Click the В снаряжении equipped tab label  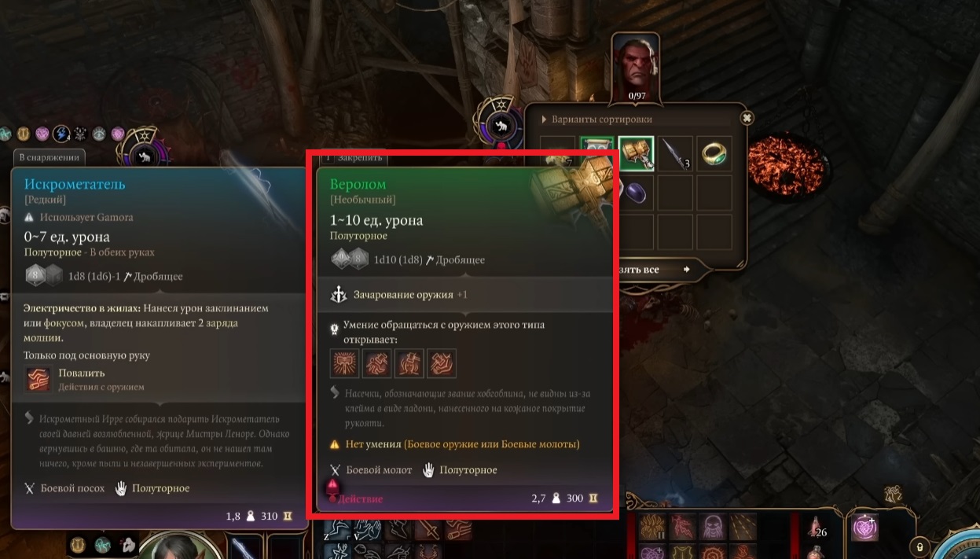50,157
